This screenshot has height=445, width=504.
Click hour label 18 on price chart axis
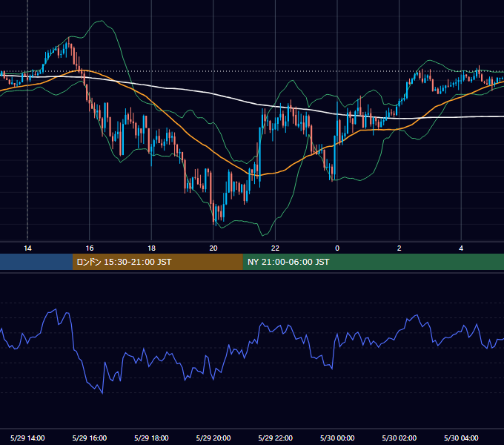coord(151,248)
